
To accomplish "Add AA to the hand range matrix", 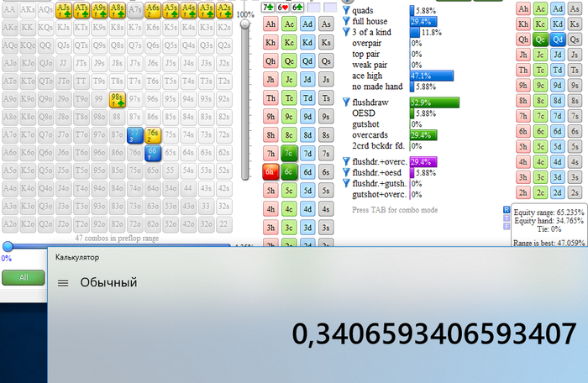I will click(x=10, y=10).
